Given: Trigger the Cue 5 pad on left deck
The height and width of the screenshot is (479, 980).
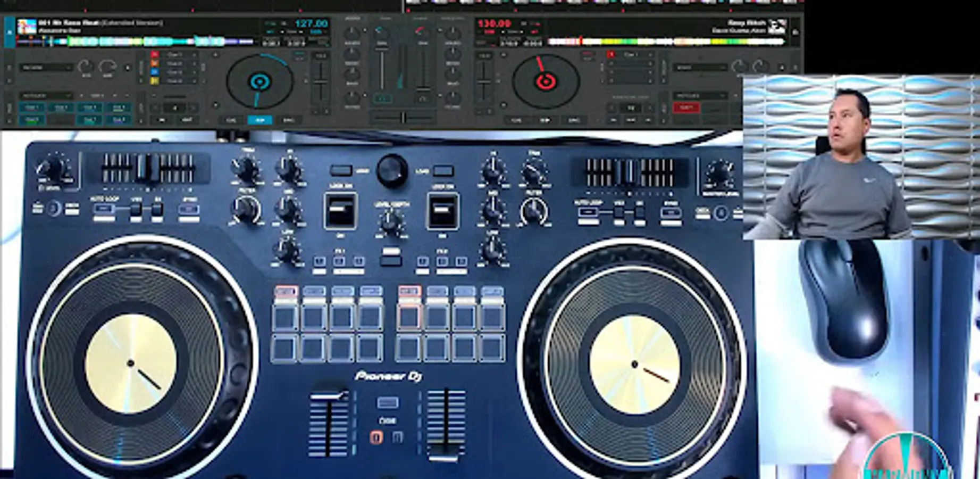Looking at the screenshot, I should tap(32, 120).
